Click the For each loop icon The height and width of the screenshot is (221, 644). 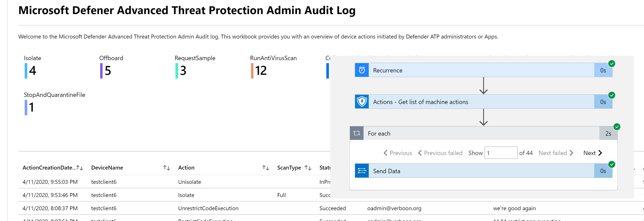click(x=357, y=133)
